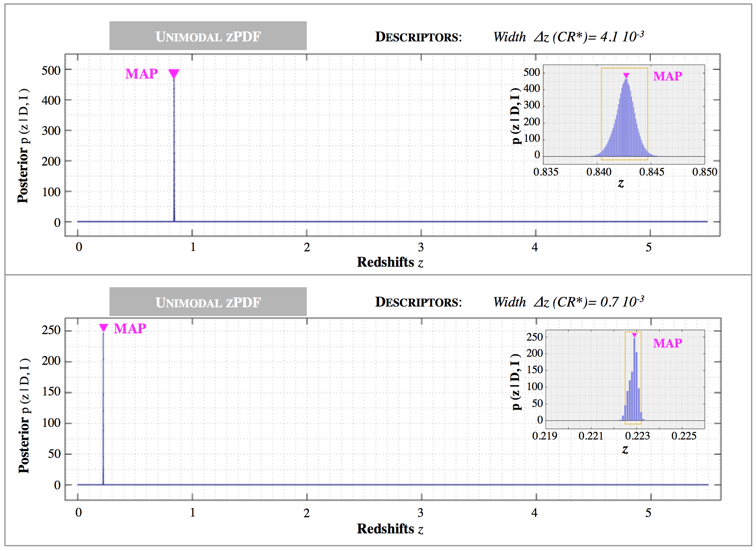Click the '0.840' tick label in top inset
The height and width of the screenshot is (551, 756).
599,172
